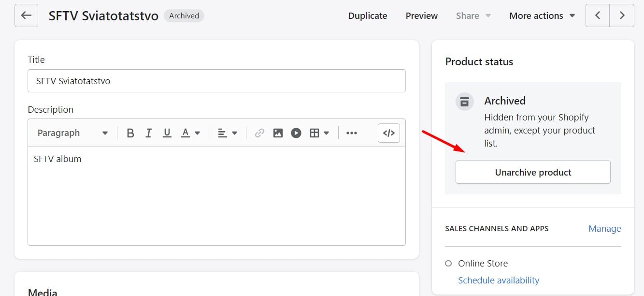This screenshot has height=296, width=644.
Task: Apply underline formatting in description editor
Action: 167,133
